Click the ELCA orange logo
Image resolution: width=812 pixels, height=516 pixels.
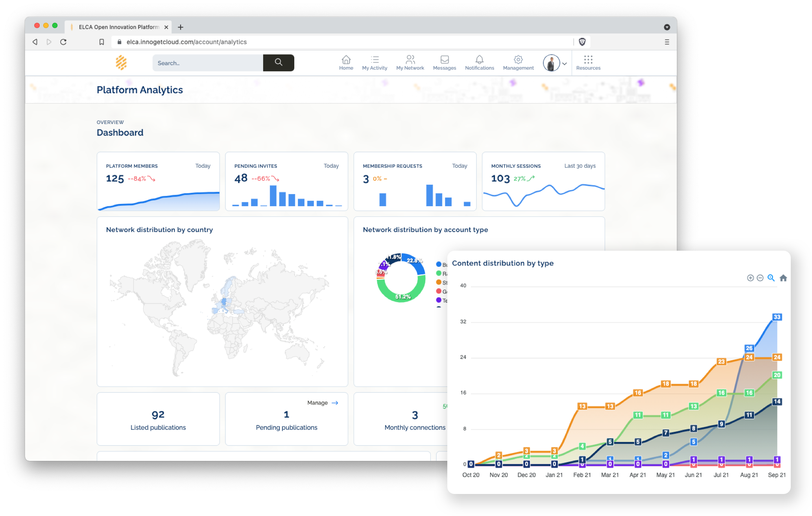tap(121, 63)
